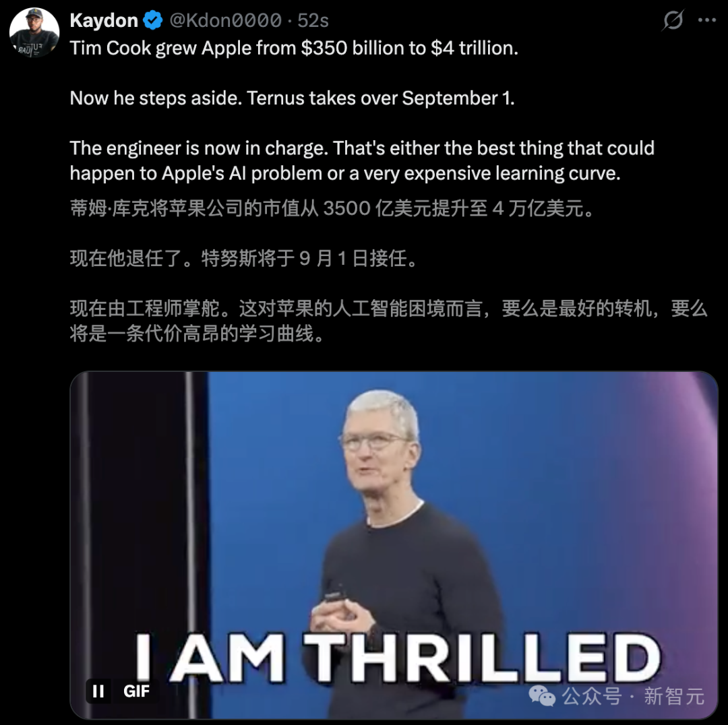Click the translated paragraph starting "现在由工程师掌舵"
The image size is (728, 725).
pos(389,321)
